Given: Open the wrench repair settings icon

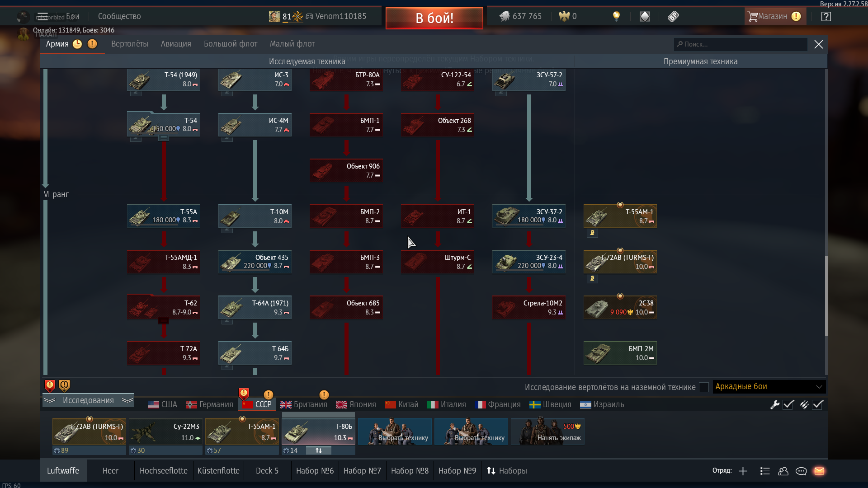Looking at the screenshot, I should click(x=775, y=404).
